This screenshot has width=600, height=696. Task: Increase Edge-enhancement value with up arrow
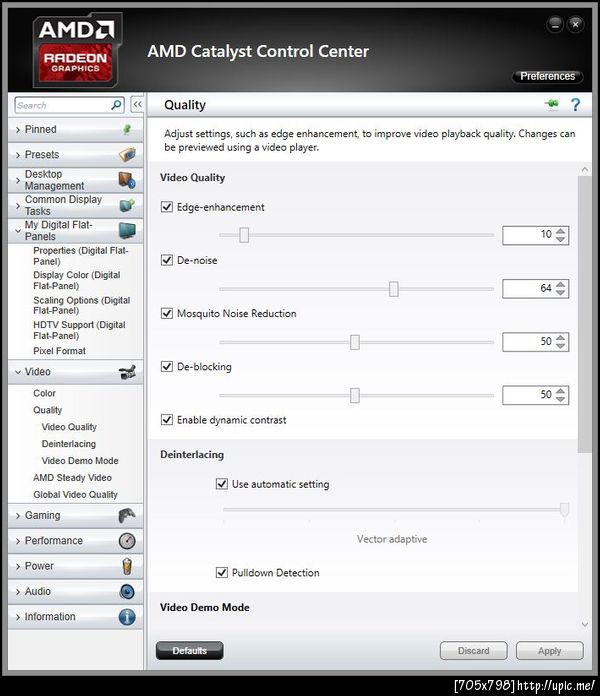pyautogui.click(x=561, y=231)
